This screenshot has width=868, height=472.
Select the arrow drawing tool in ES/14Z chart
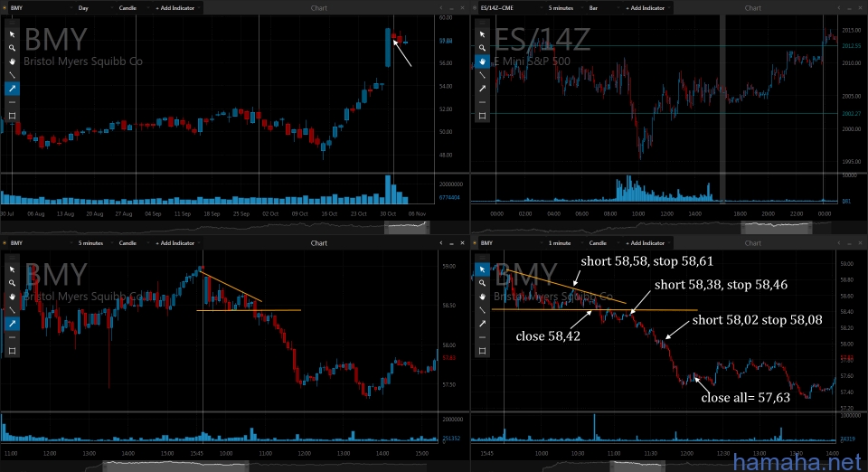[x=482, y=89]
